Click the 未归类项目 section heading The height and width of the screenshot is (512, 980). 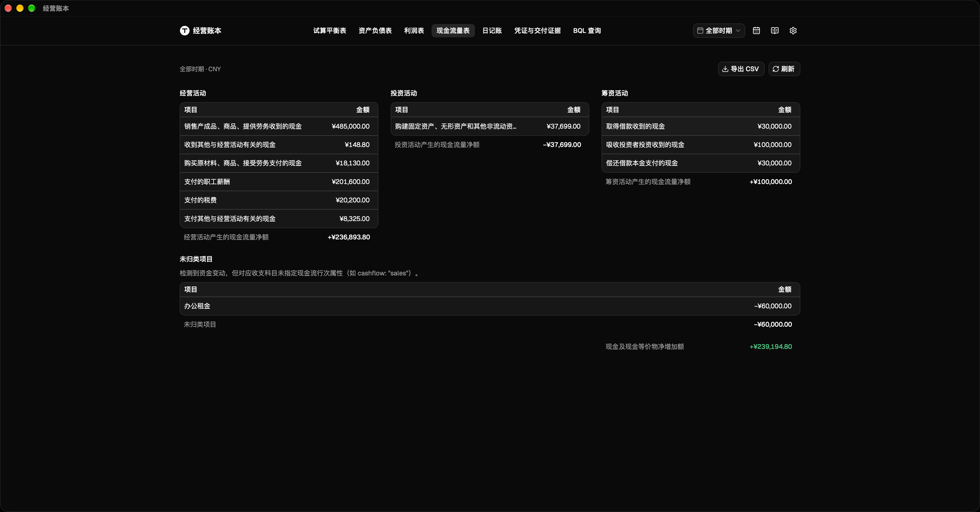coord(196,259)
